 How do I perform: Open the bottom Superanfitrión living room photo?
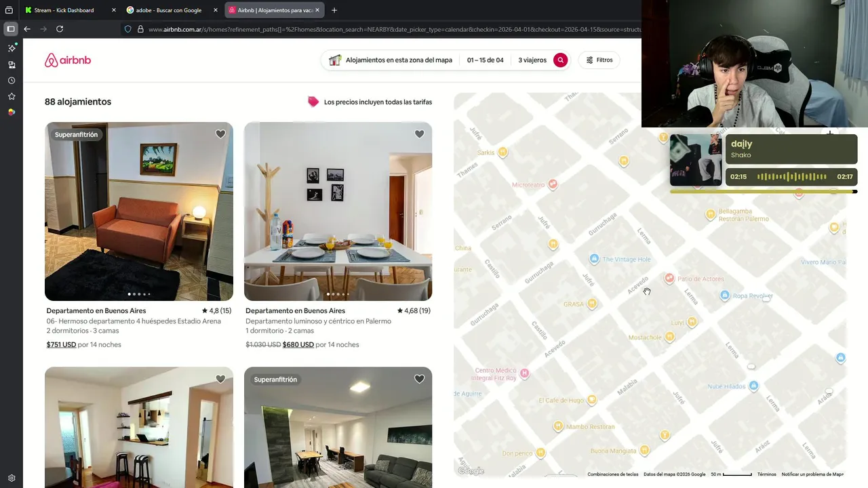coord(338,428)
